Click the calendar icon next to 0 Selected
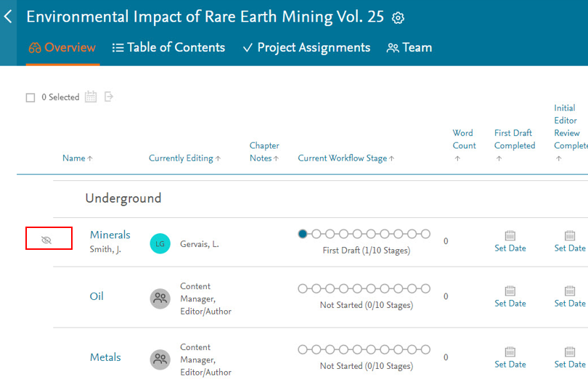Viewport: 588px width, 382px height. [91, 97]
